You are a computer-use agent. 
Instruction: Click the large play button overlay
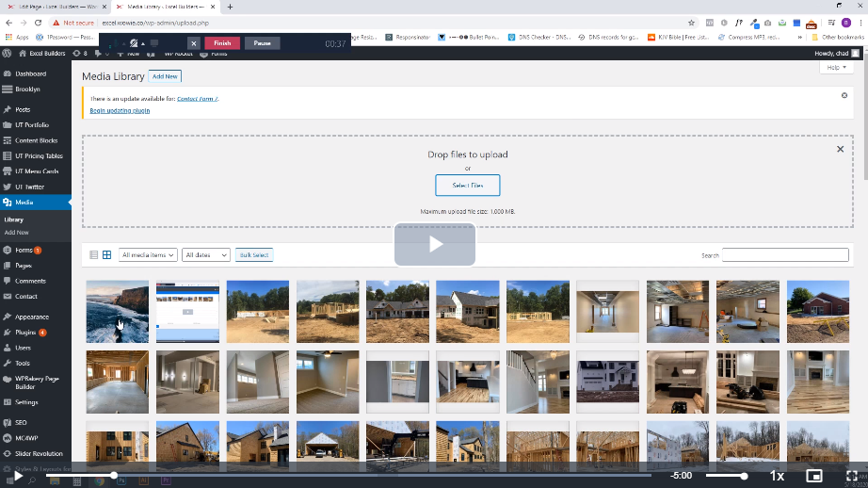click(x=434, y=244)
